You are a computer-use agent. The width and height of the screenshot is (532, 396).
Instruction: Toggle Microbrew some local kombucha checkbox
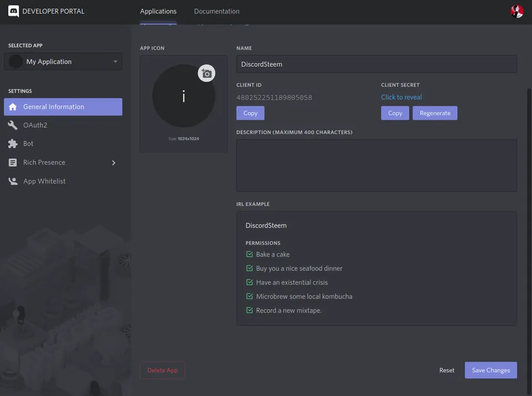249,296
